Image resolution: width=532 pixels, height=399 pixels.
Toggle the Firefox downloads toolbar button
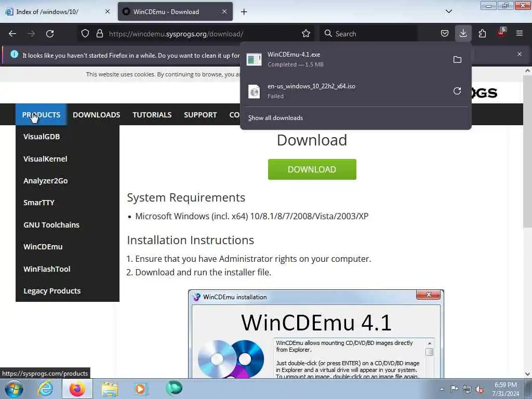[463, 34]
